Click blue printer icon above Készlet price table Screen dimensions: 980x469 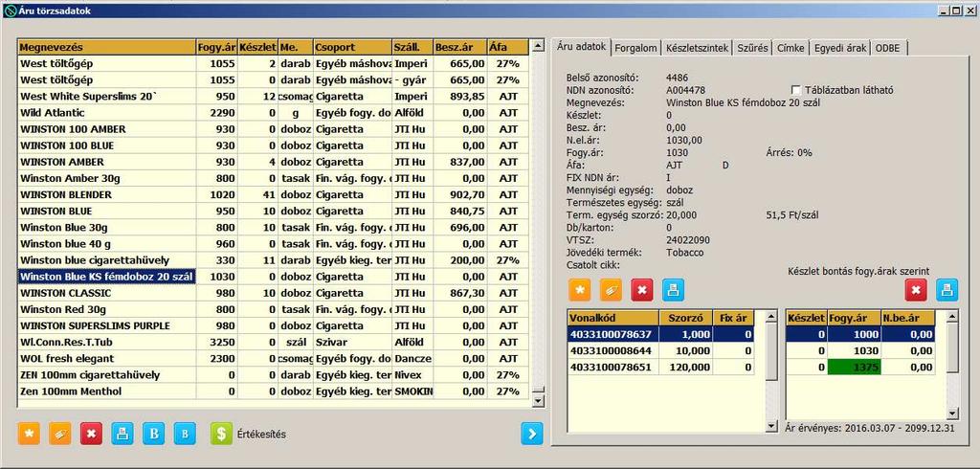coord(947,290)
